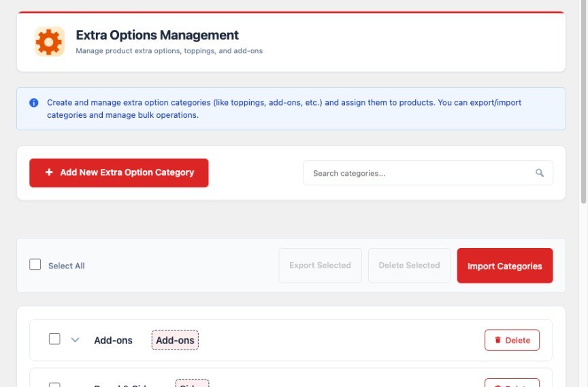Click Delete Selected button
This screenshot has width=588, height=387.
pyautogui.click(x=409, y=266)
